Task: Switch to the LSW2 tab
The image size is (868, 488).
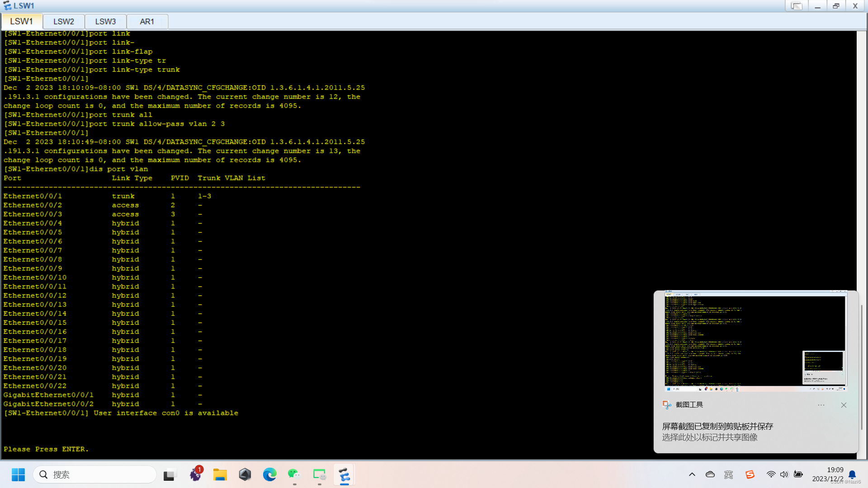Action: 64,21
